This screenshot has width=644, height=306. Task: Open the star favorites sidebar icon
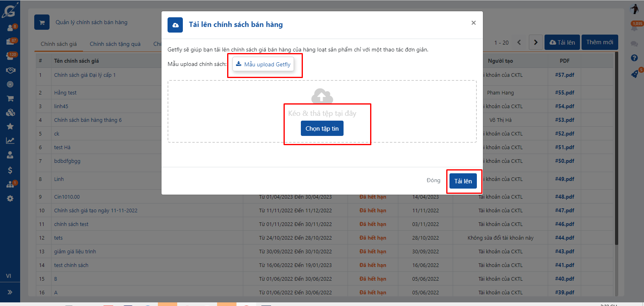[x=10, y=126]
